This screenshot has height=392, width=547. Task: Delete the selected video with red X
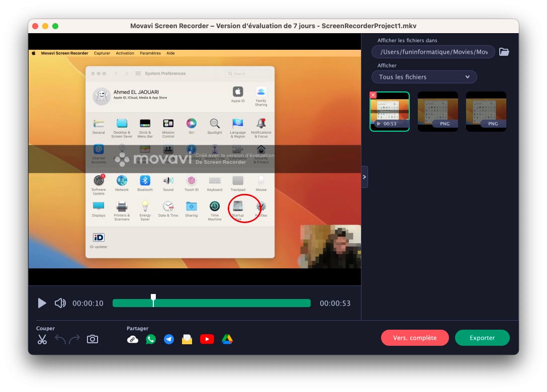373,95
